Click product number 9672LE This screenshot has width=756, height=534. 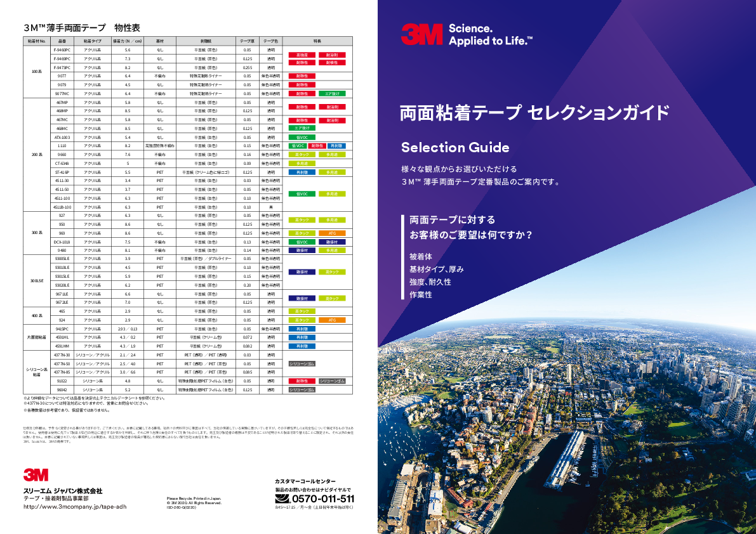click(62, 303)
